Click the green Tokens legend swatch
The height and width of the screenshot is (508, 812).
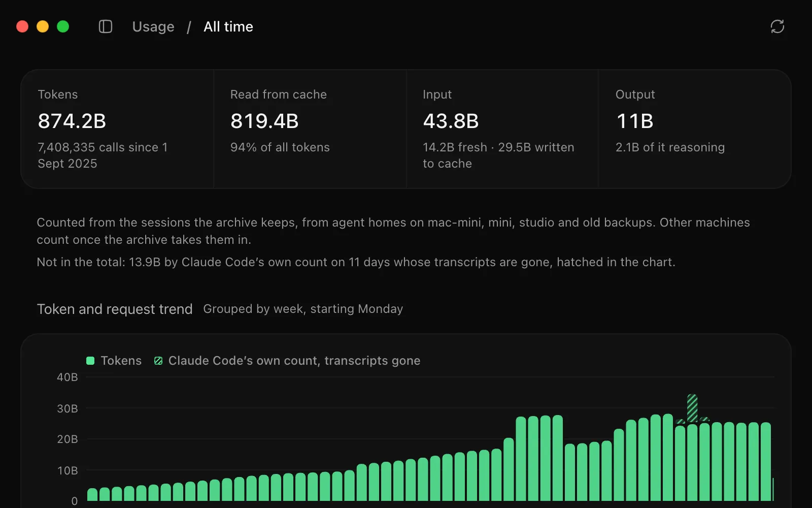91,361
